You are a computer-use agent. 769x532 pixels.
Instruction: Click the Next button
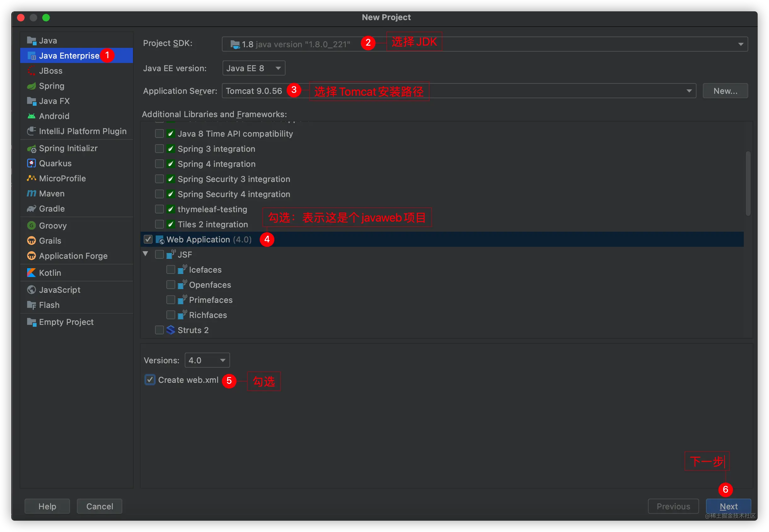click(x=728, y=506)
